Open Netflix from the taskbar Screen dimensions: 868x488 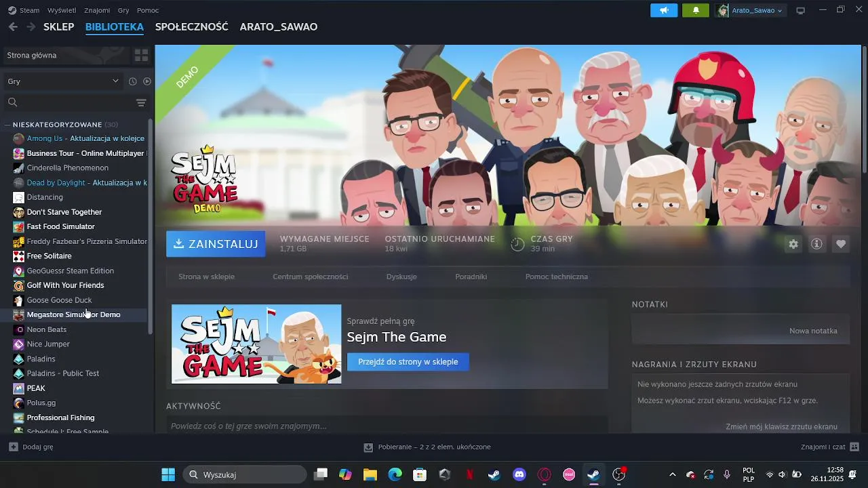coord(469,474)
